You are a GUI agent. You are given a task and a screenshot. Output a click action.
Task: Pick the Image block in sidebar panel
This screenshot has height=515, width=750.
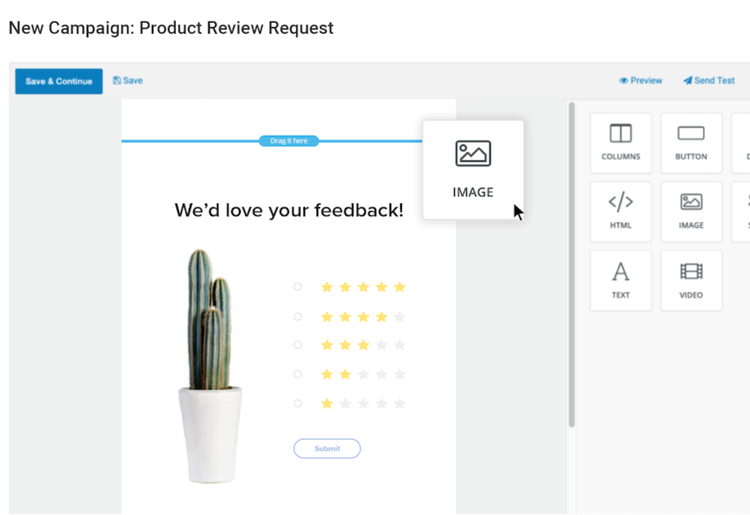click(x=691, y=211)
